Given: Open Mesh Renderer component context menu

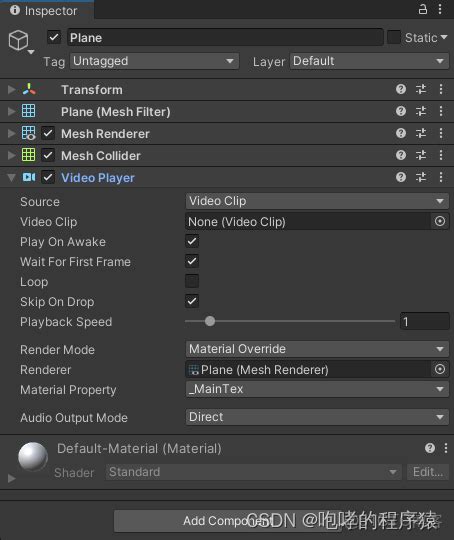Looking at the screenshot, I should click(x=441, y=133).
